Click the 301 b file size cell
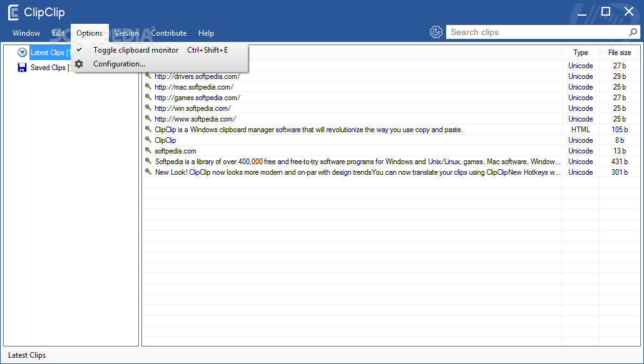The height and width of the screenshot is (364, 644). point(620,172)
